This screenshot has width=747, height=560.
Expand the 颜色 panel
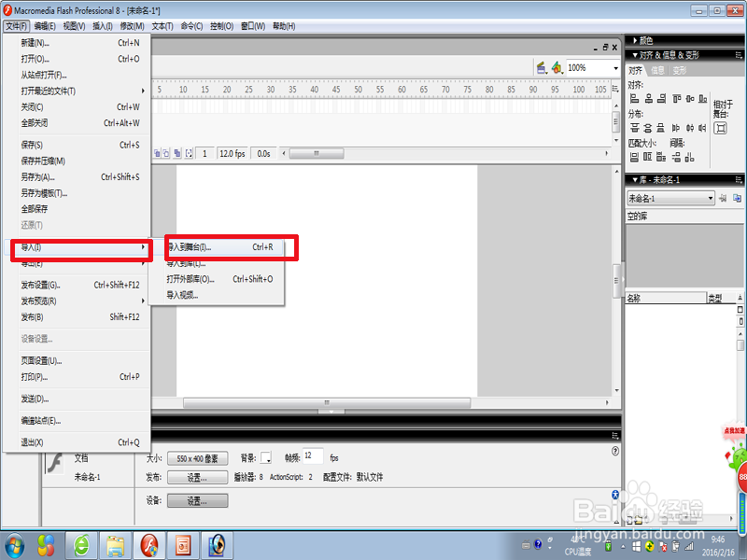[635, 40]
